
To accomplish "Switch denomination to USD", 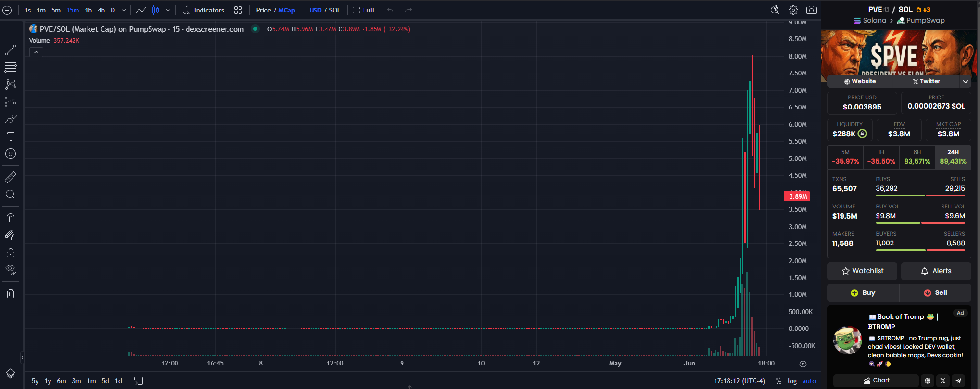I will pos(315,10).
